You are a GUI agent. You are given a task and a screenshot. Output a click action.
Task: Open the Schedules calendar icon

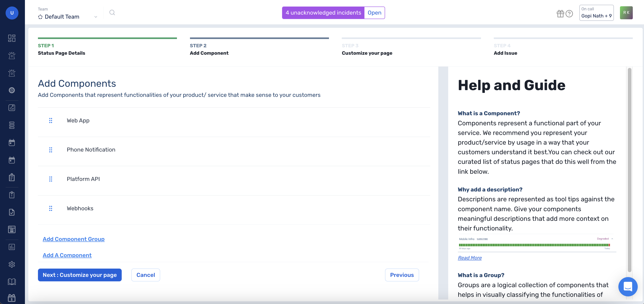(x=12, y=143)
